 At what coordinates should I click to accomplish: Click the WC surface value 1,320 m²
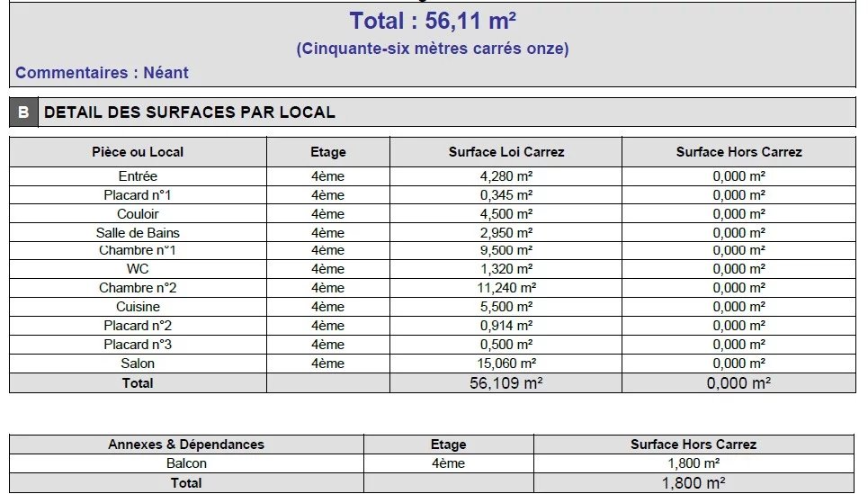coord(506,269)
